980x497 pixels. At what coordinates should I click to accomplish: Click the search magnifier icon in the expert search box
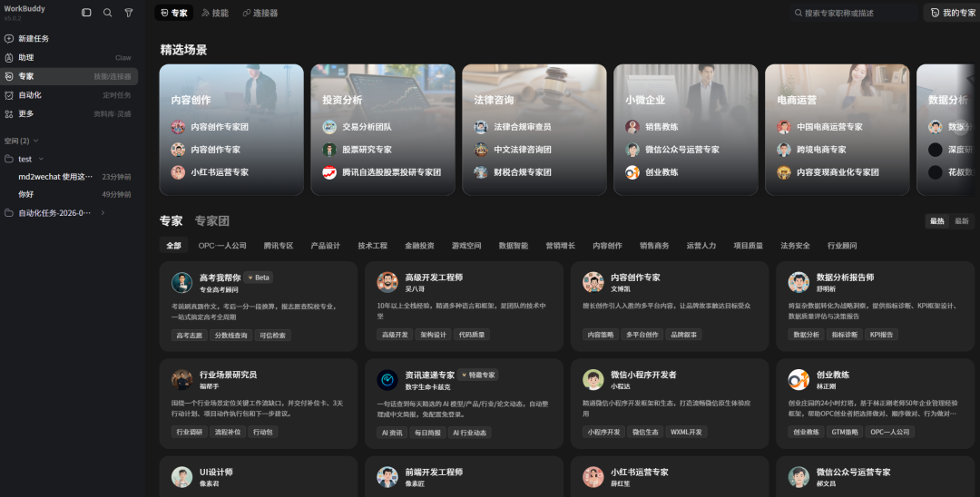(x=799, y=13)
